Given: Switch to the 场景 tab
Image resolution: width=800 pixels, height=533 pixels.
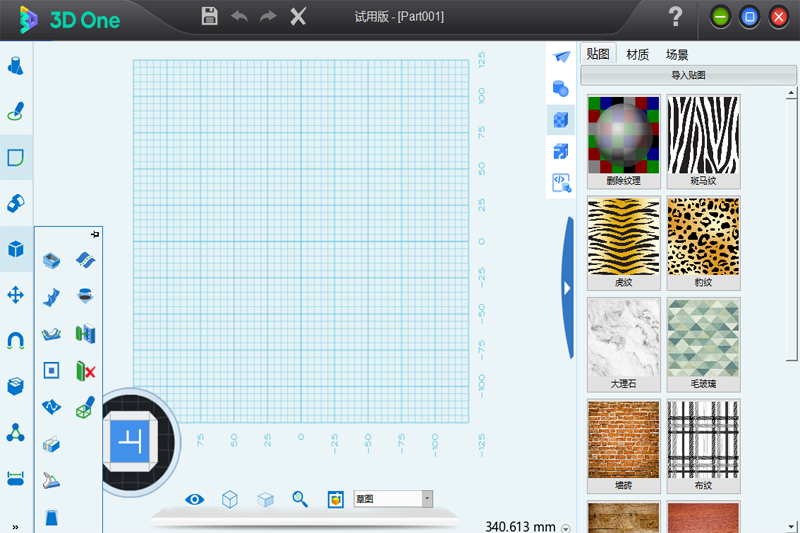Looking at the screenshot, I should (x=677, y=55).
